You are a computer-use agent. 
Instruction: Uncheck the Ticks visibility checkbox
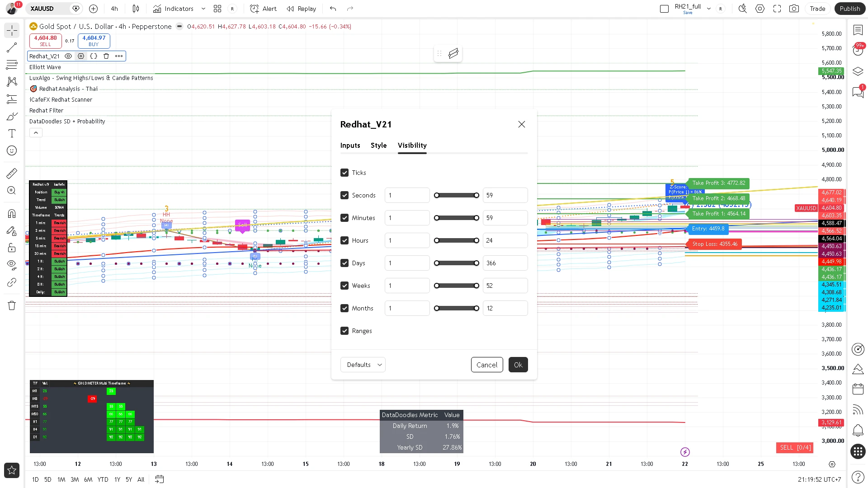pyautogui.click(x=344, y=173)
